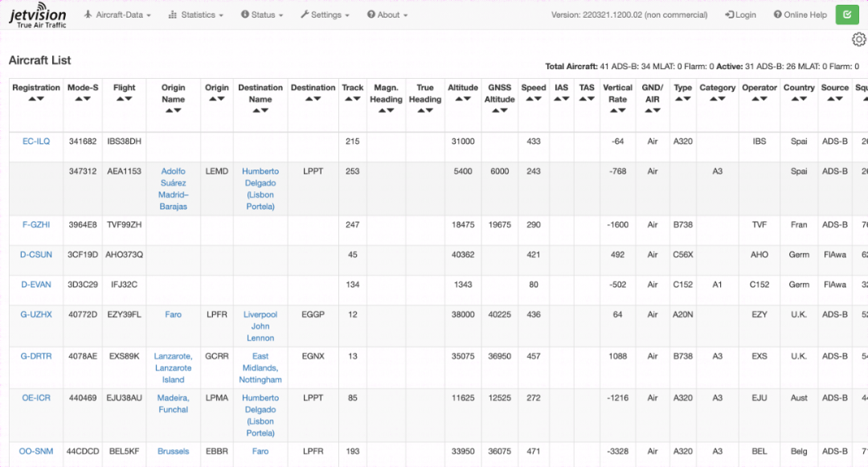Sort by IAS column arrows

pyautogui.click(x=561, y=99)
